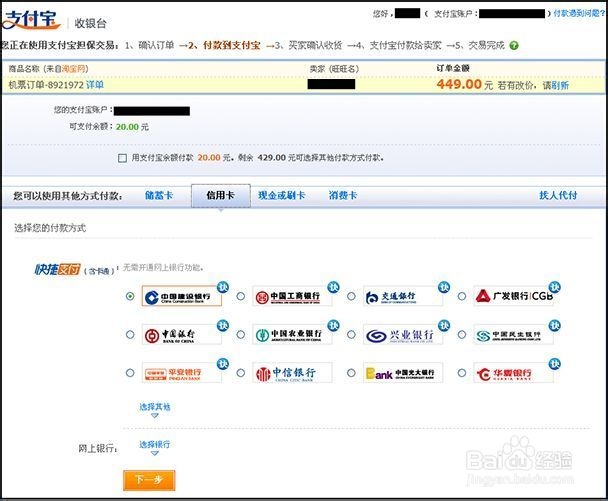Click the Guangfa Bank CGB logo
This screenshot has height=501, width=608.
[x=513, y=297]
